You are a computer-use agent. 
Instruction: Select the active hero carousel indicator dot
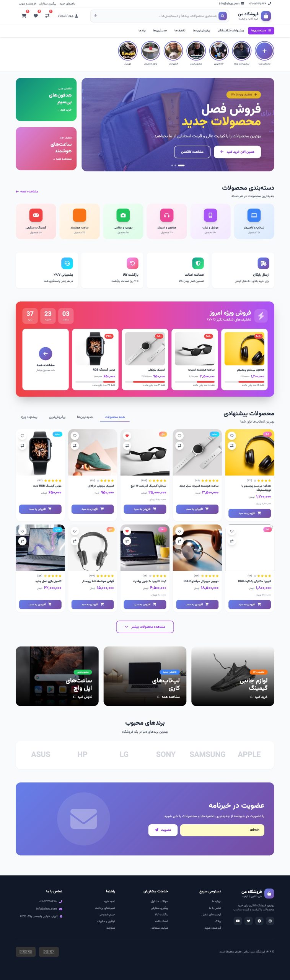click(181, 165)
